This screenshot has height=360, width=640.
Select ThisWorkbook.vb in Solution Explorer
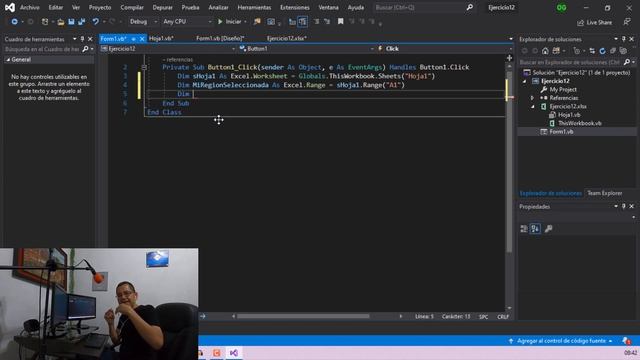580,123
